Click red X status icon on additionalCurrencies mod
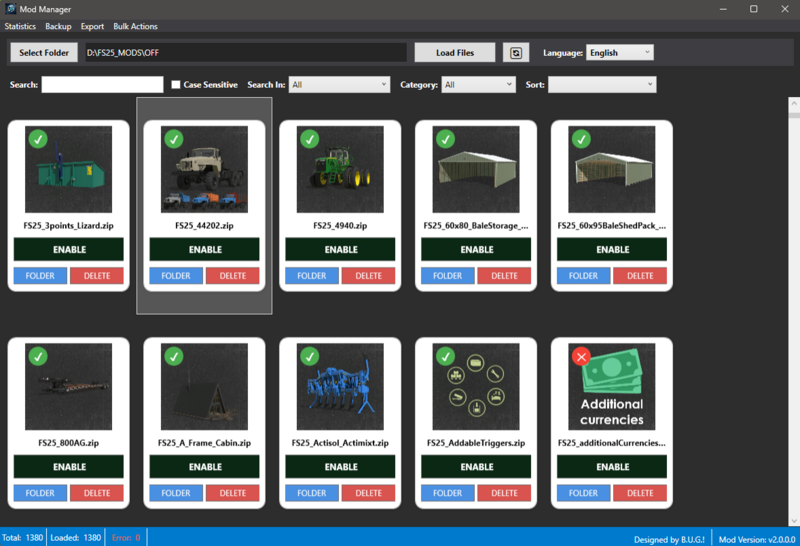The width and height of the screenshot is (800, 546). point(581,356)
